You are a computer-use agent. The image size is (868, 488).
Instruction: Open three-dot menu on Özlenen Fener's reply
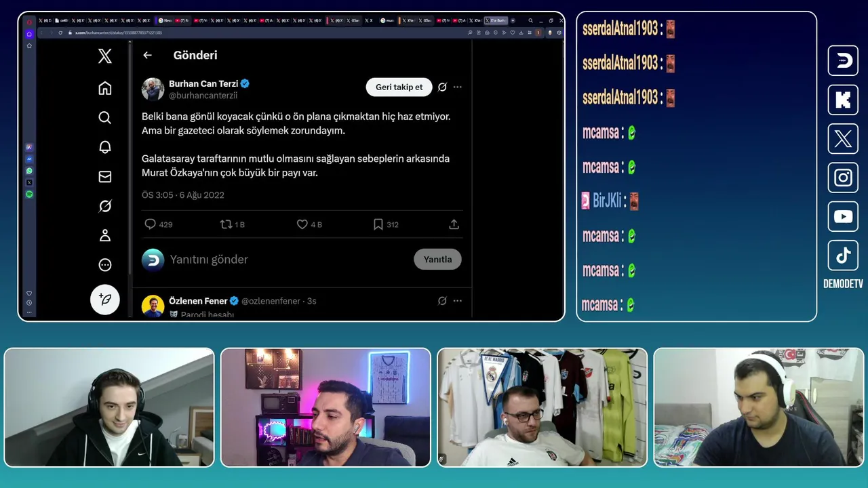[x=458, y=301]
